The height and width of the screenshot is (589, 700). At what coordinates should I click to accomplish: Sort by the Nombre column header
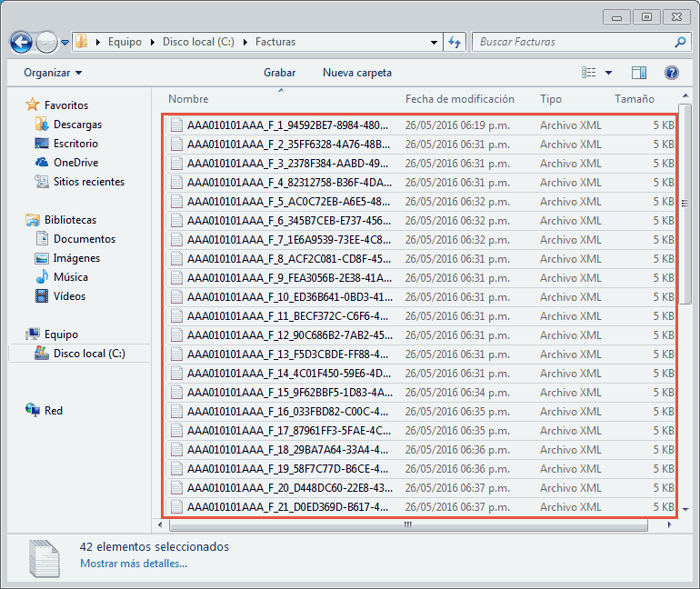click(188, 99)
